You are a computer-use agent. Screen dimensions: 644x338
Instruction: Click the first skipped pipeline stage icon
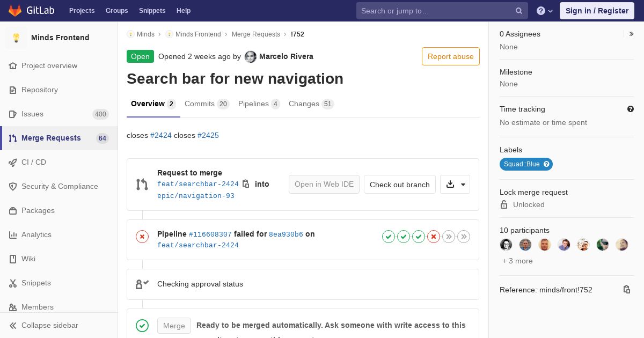[x=449, y=237]
